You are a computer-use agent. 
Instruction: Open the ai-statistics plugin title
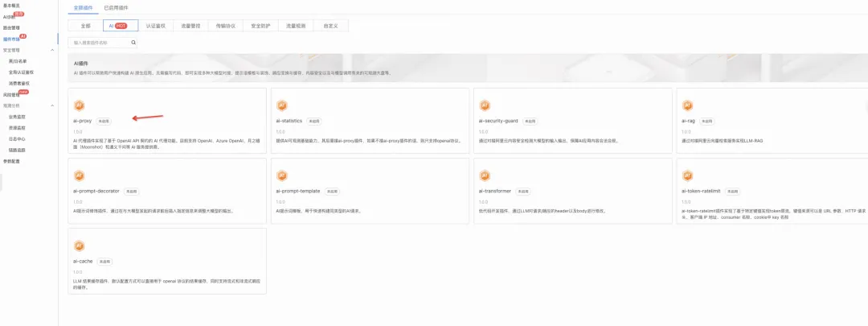point(289,120)
